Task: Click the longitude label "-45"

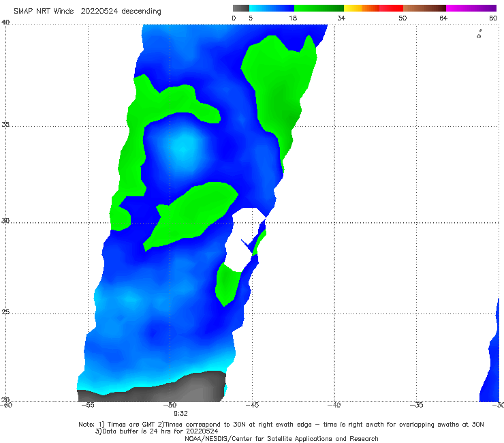Action: pos(252,405)
